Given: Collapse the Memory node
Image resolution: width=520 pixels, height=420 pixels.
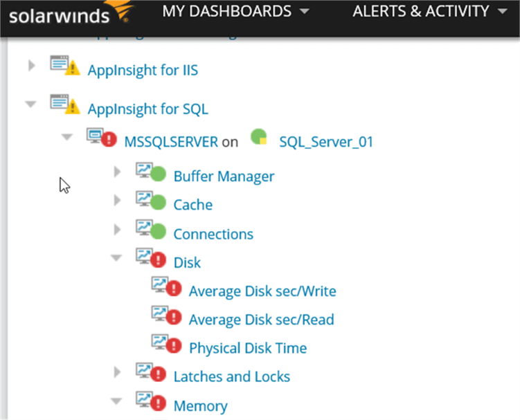Looking at the screenshot, I should coord(116,401).
